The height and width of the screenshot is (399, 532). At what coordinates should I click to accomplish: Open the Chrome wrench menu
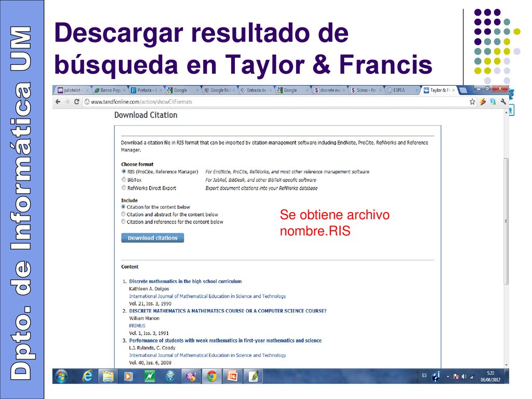click(503, 102)
